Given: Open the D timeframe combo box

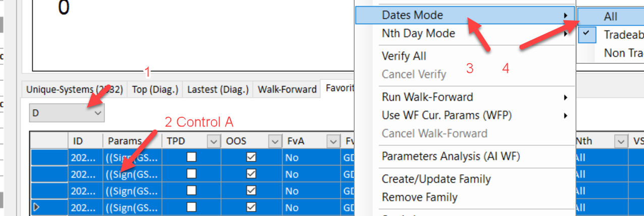Looking at the screenshot, I should pos(67,113).
